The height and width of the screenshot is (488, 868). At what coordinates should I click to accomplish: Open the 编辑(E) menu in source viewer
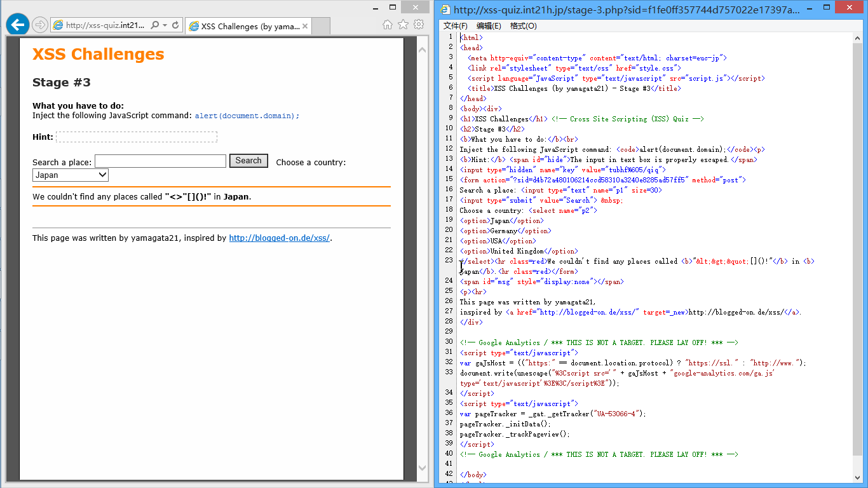(x=489, y=26)
